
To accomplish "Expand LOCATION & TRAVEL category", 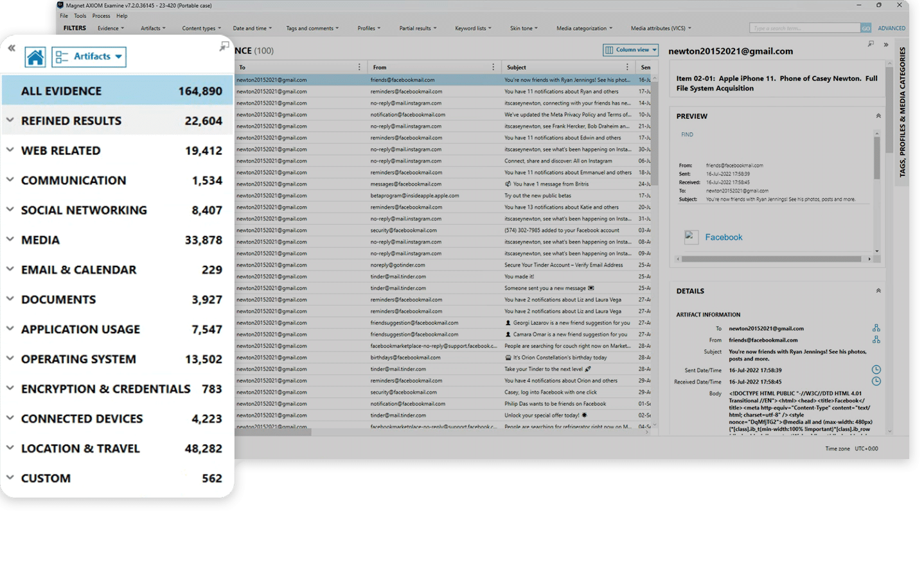I will (x=10, y=448).
